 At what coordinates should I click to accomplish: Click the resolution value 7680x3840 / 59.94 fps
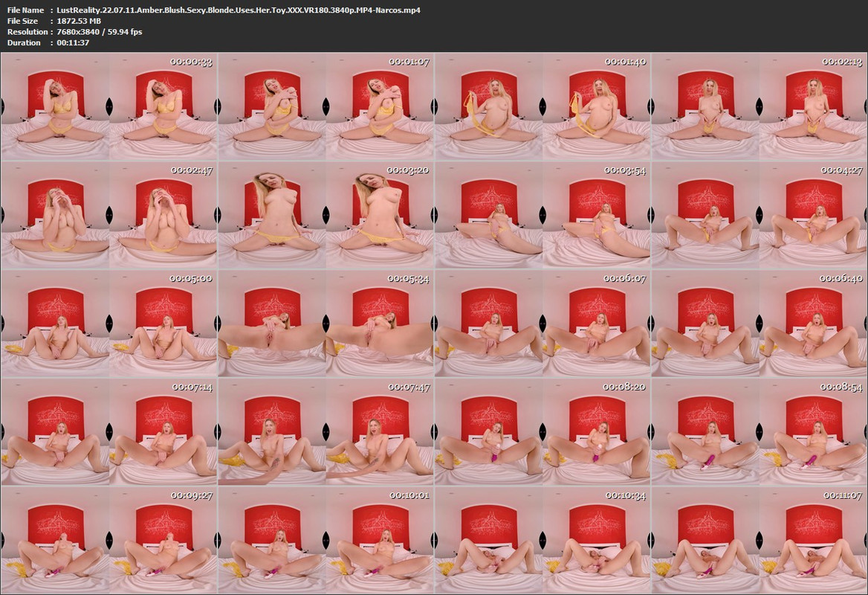[x=99, y=31]
